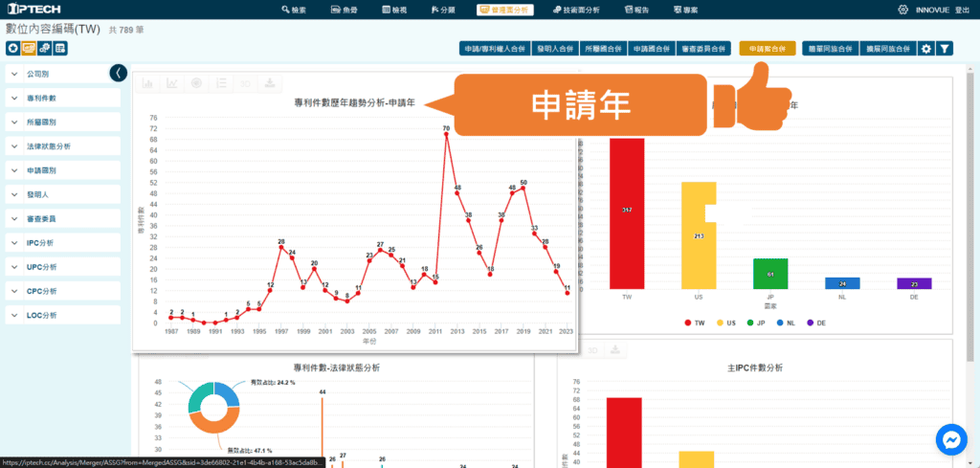Expand the 公司別 sidebar section
980x468 pixels.
tap(63, 74)
